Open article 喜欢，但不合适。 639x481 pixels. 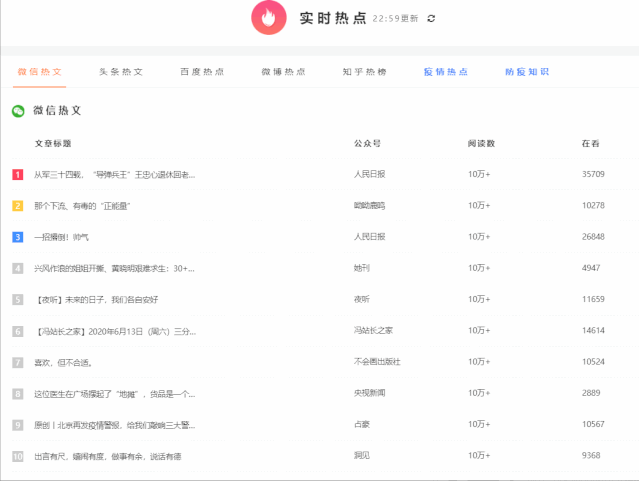click(63, 362)
